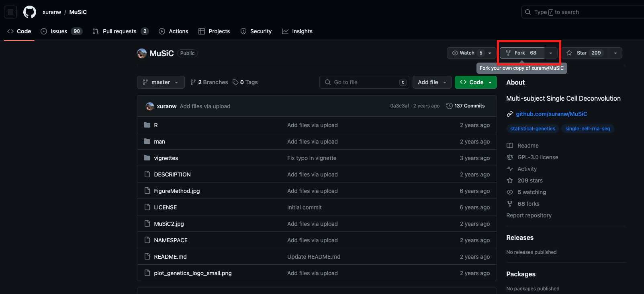Open the Releases section heading

(520, 237)
